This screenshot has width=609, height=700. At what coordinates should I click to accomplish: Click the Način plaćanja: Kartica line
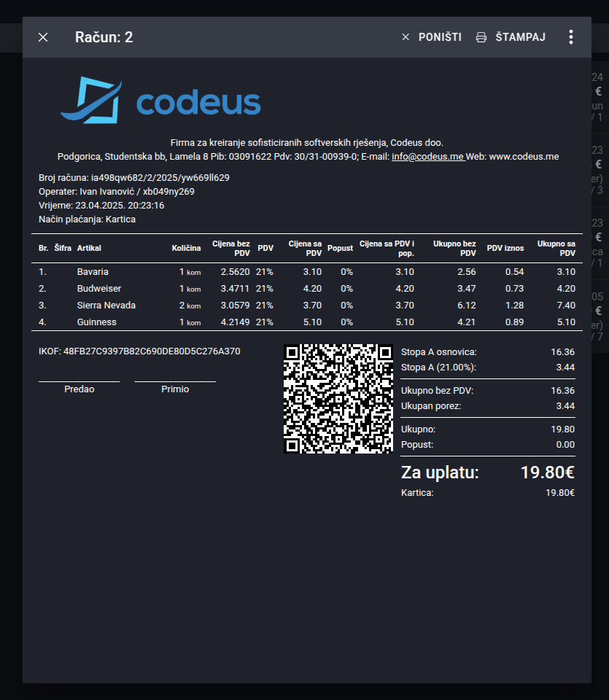87,219
